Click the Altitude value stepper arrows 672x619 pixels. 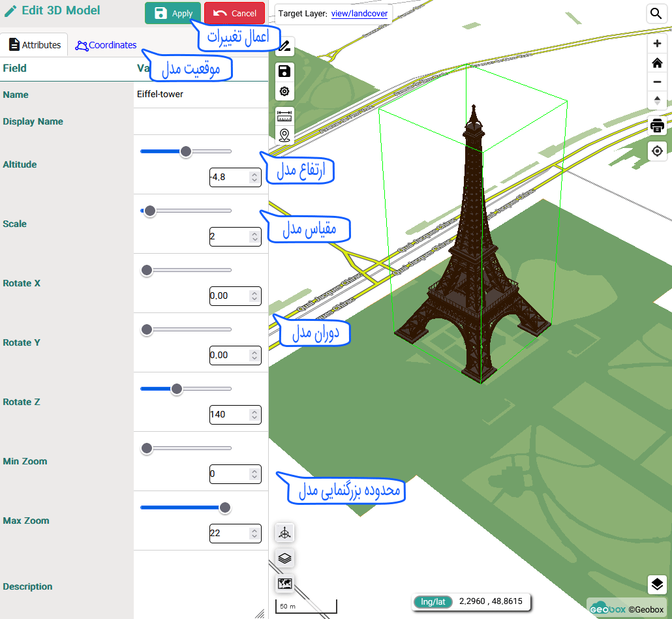coord(254,177)
